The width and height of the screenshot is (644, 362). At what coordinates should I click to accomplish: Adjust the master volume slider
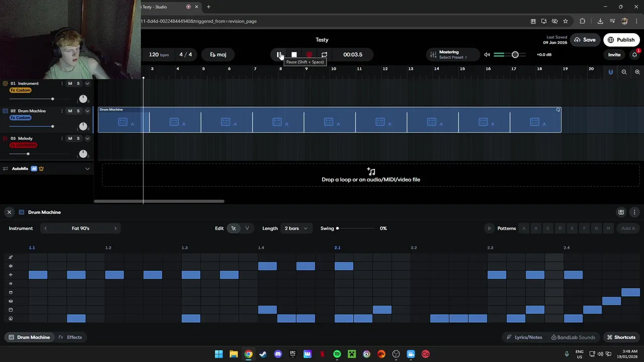(515, 54)
